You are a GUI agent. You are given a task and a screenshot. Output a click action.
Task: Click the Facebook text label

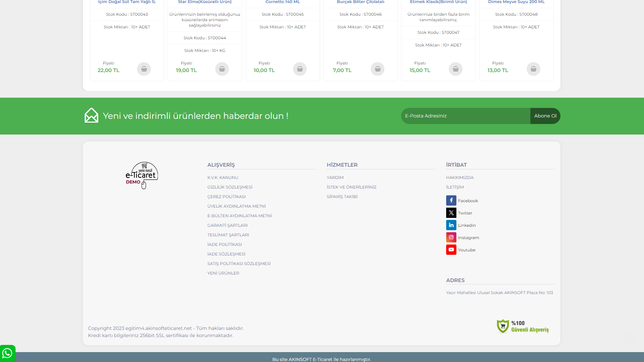point(468,201)
